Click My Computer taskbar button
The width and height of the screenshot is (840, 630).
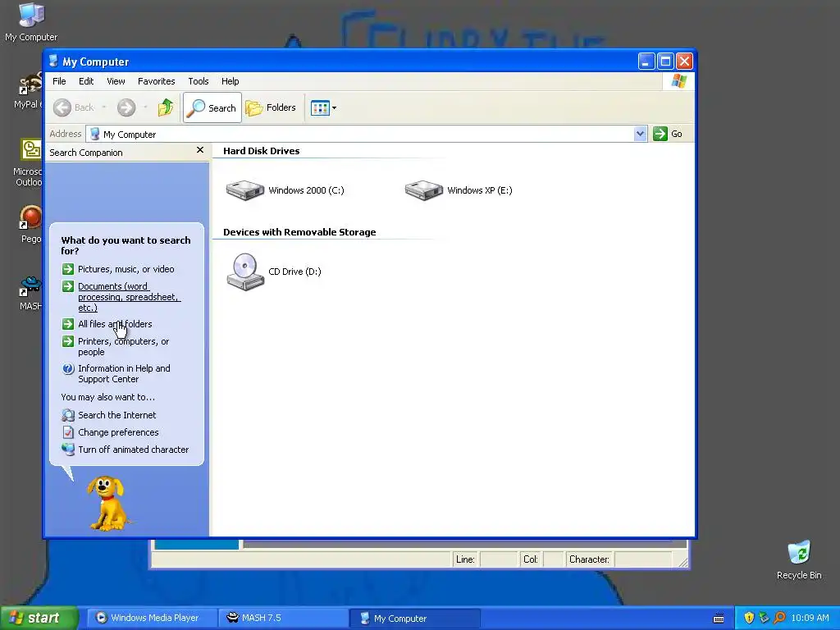(x=414, y=618)
